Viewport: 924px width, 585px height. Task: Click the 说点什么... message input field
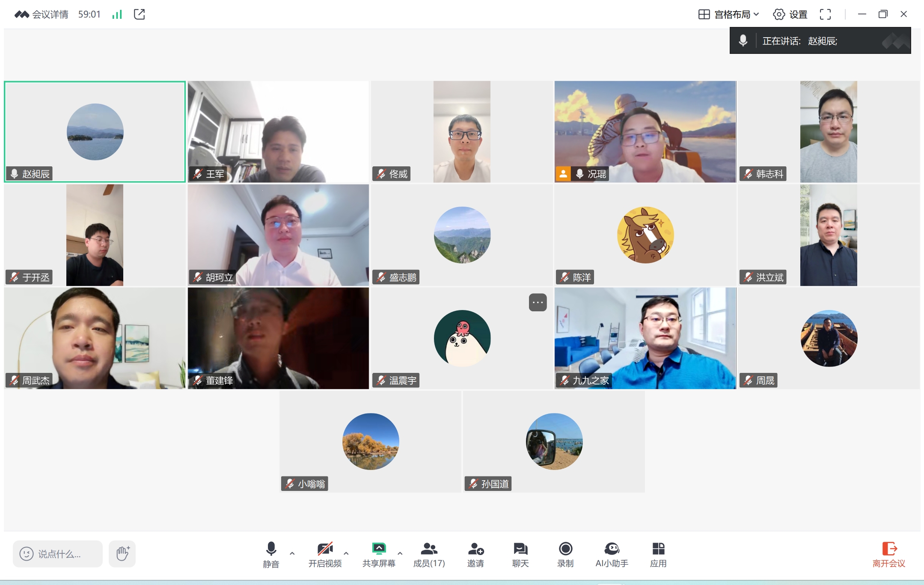[58, 554]
